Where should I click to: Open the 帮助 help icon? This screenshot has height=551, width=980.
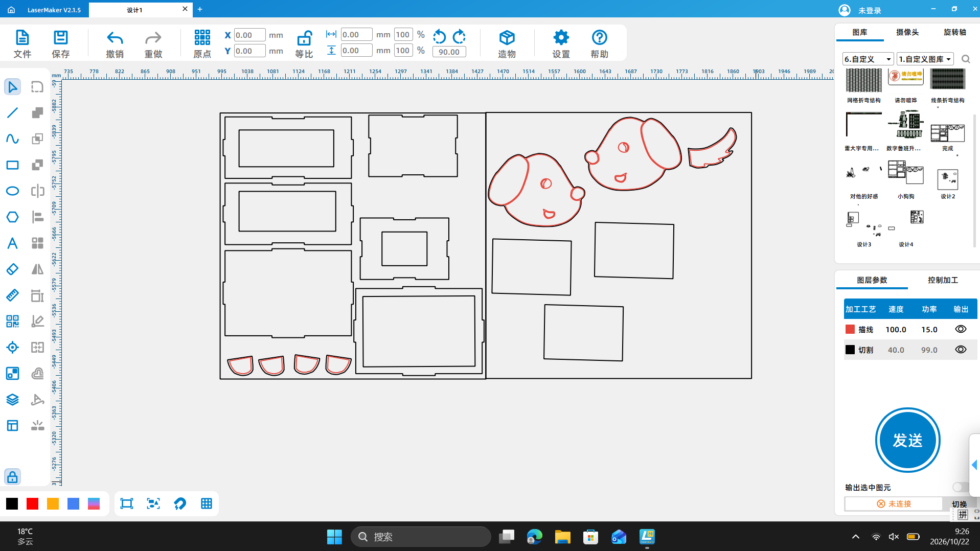pos(599,44)
